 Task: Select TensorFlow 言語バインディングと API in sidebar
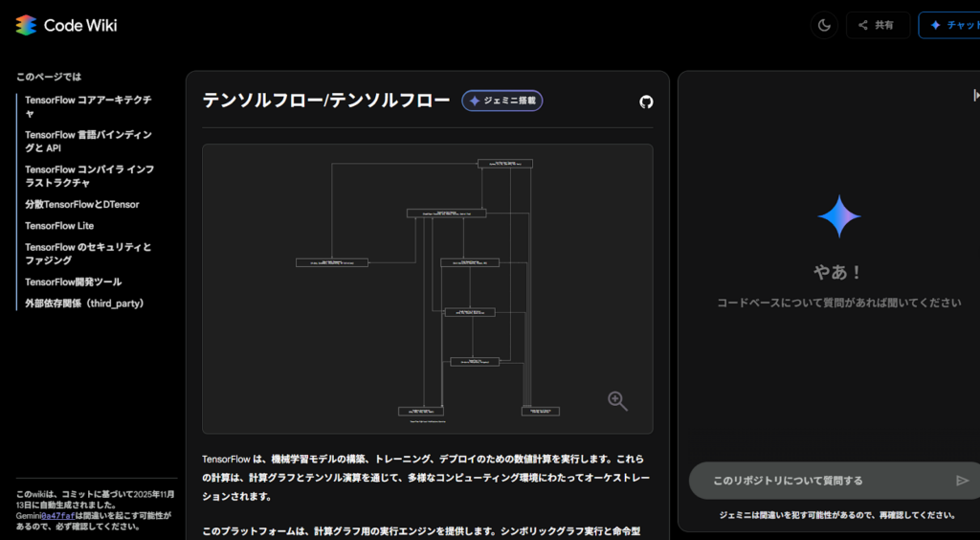(x=88, y=142)
